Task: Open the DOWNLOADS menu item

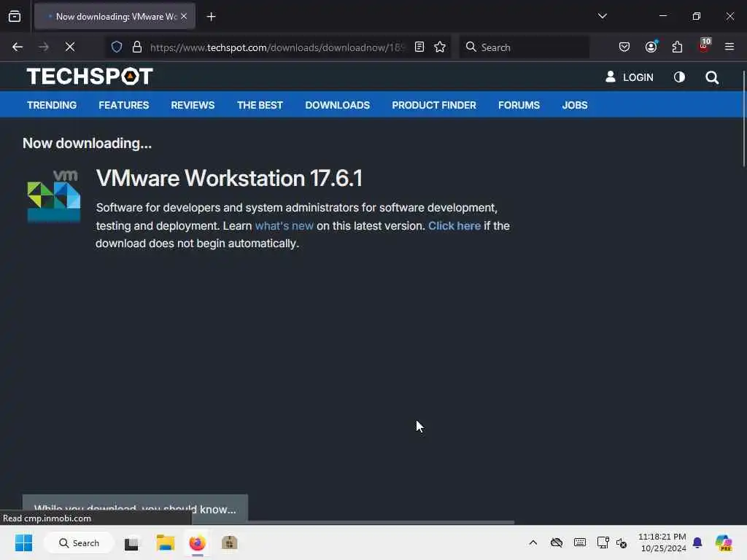Action: click(338, 105)
